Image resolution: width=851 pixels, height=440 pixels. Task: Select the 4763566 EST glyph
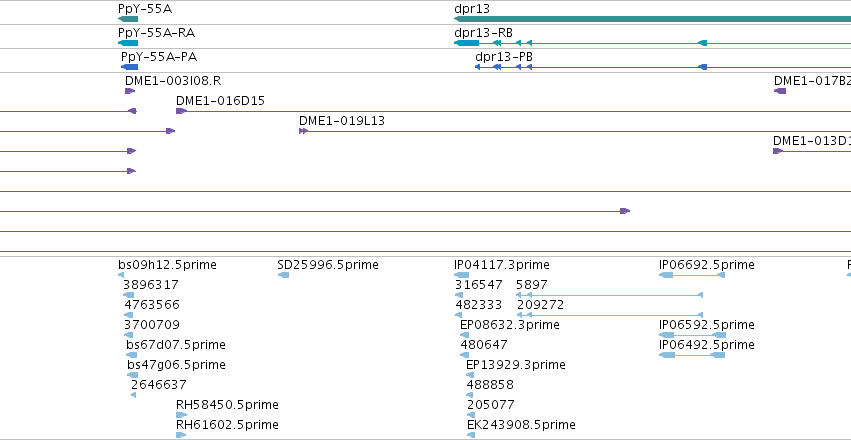click(x=129, y=315)
